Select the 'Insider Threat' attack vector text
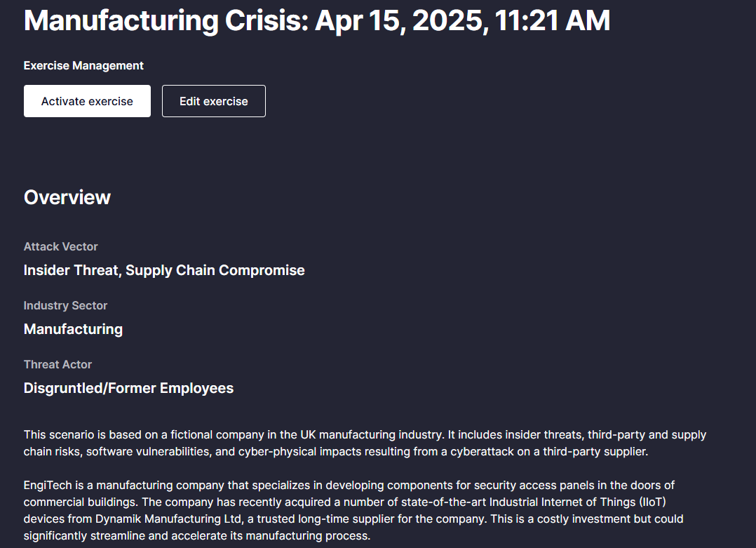 71,270
